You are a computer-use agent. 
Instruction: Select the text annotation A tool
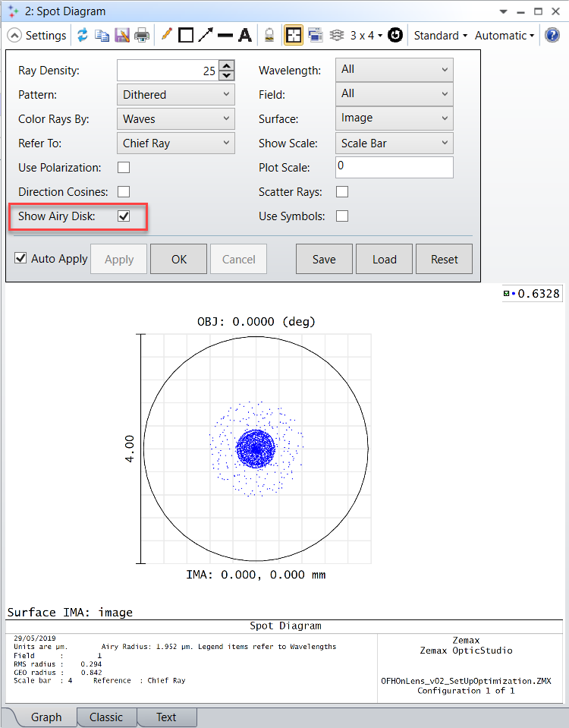(245, 35)
